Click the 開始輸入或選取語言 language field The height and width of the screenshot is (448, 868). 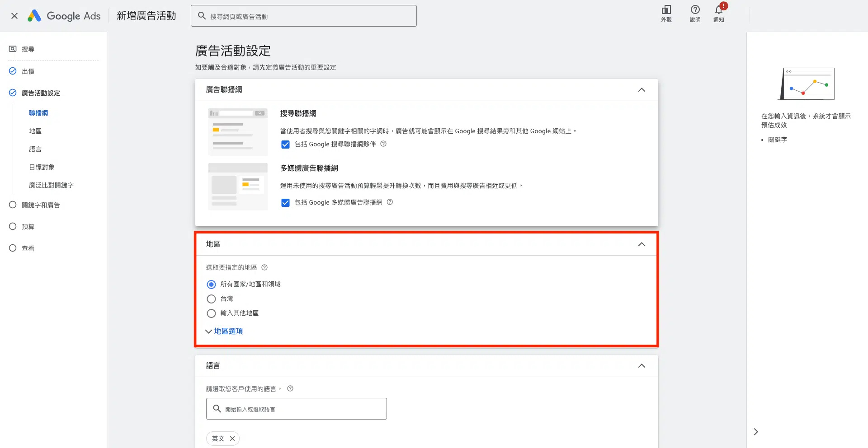coord(297,409)
